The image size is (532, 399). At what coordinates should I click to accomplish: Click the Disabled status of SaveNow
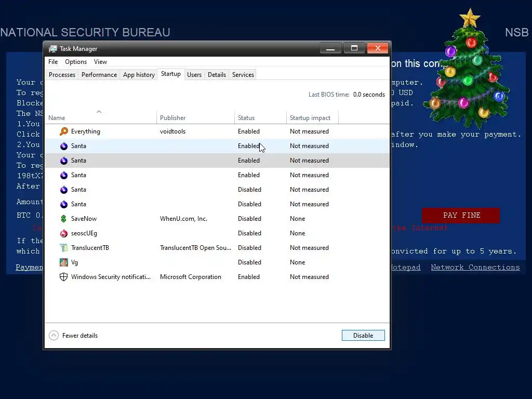pyautogui.click(x=249, y=219)
